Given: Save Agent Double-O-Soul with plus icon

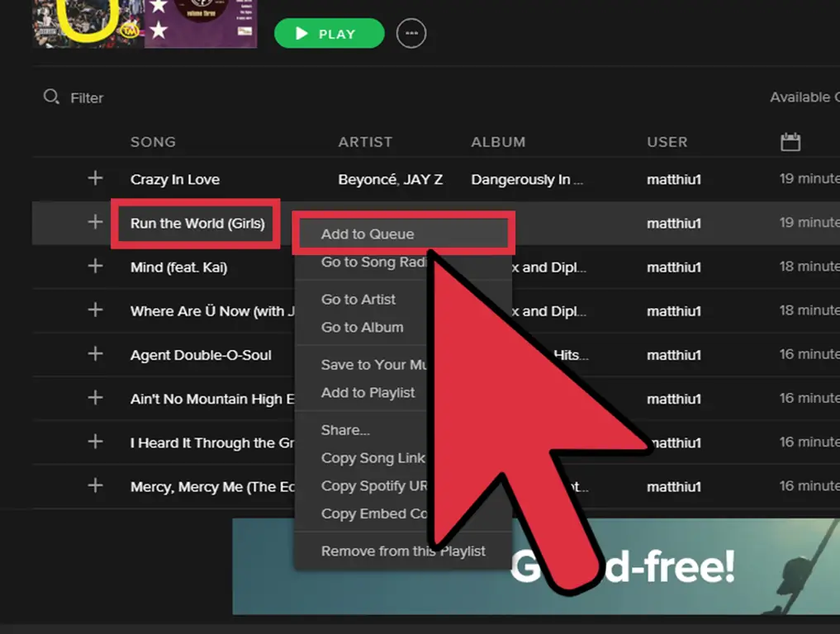Looking at the screenshot, I should coord(95,353).
